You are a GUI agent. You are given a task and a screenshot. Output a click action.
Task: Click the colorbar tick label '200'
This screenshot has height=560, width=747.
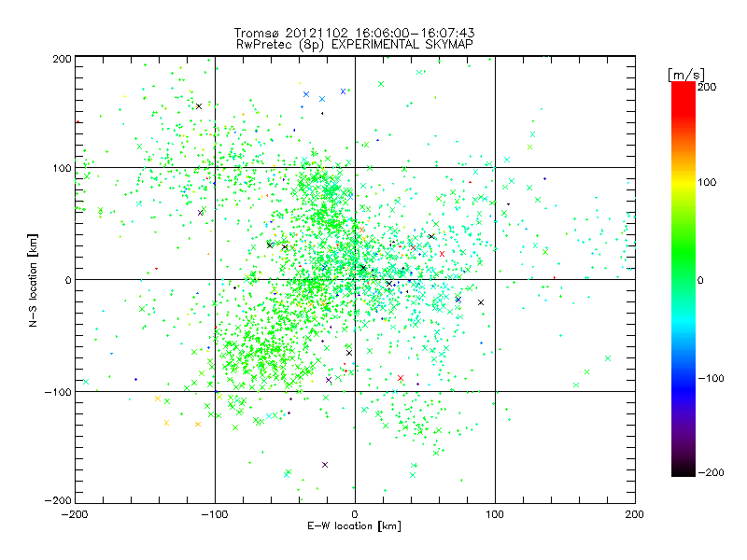point(707,87)
